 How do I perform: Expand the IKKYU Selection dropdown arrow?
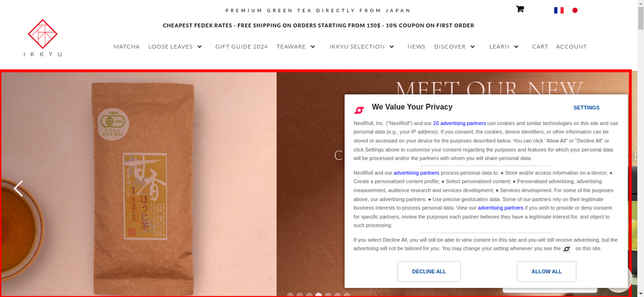(392, 47)
